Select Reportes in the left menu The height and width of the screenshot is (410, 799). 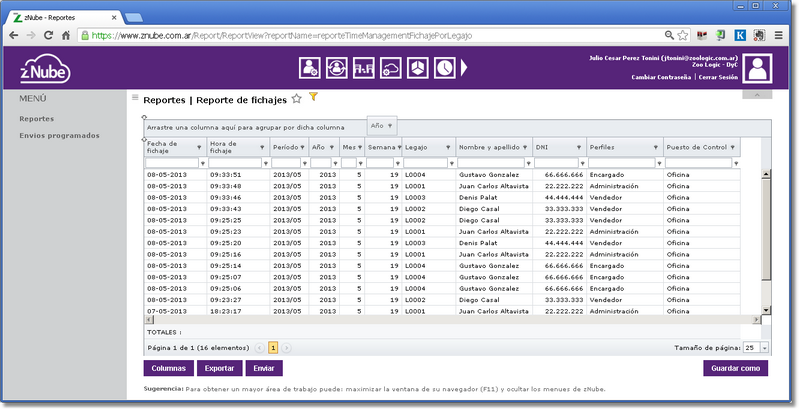37,118
